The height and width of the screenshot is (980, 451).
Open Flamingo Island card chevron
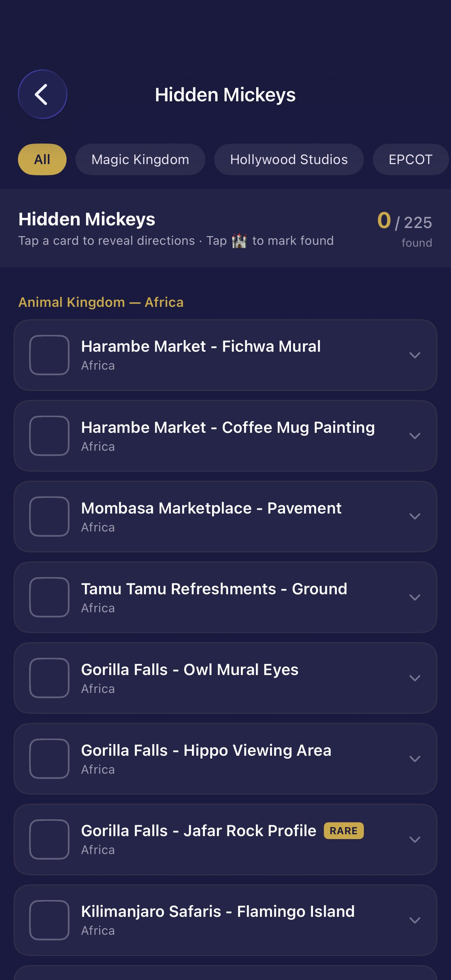[414, 920]
